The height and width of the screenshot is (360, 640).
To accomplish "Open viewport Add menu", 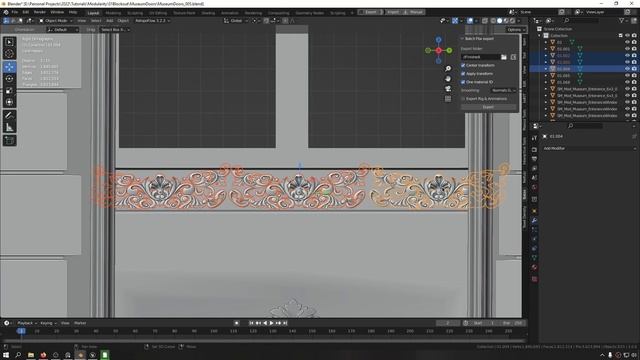I will 109,20.
